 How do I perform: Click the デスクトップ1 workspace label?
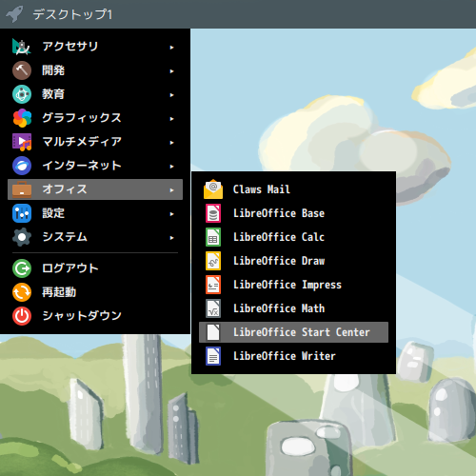click(x=72, y=14)
